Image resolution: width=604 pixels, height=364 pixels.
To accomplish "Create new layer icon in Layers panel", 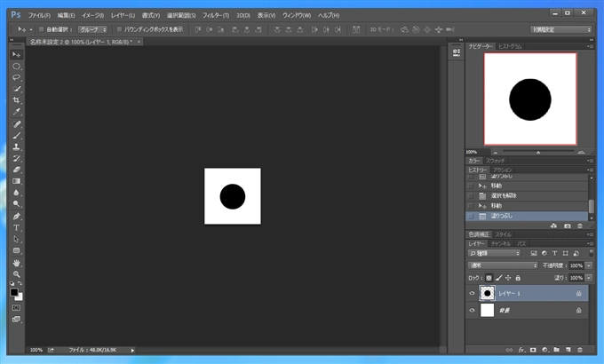I will (x=568, y=350).
